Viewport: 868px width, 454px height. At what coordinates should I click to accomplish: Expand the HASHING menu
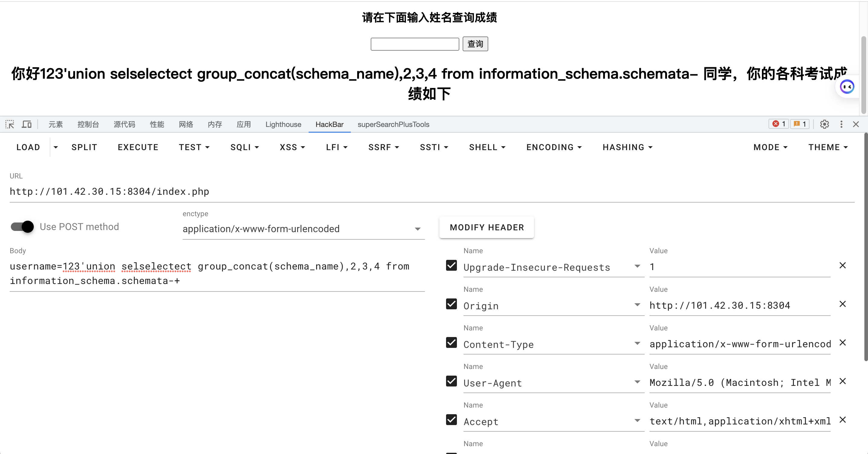click(x=627, y=147)
